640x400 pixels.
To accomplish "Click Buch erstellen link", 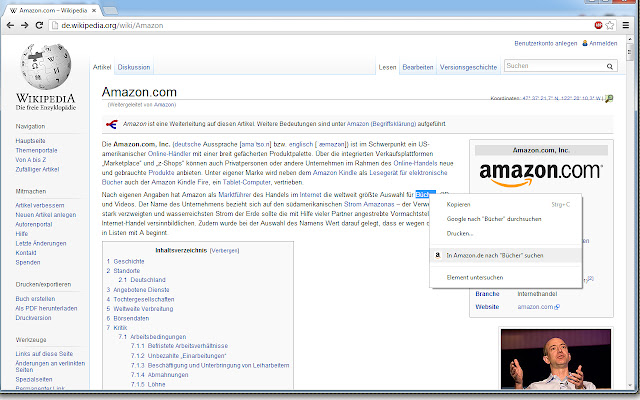I will (35, 299).
